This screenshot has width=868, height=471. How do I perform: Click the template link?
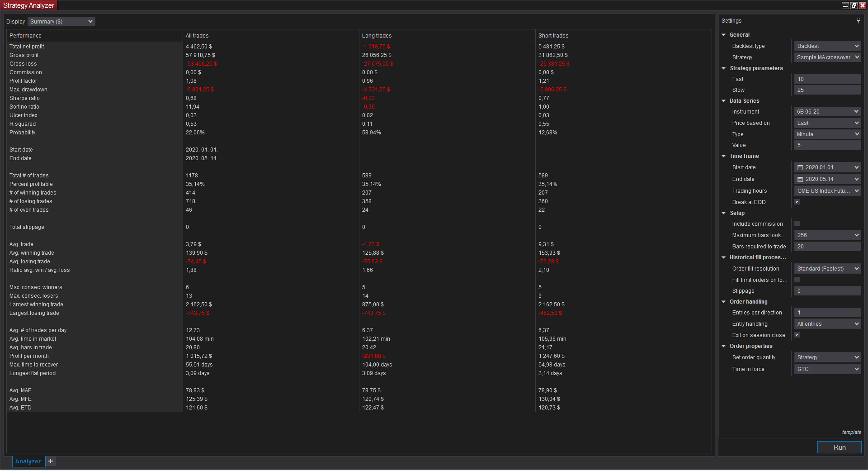click(851, 432)
